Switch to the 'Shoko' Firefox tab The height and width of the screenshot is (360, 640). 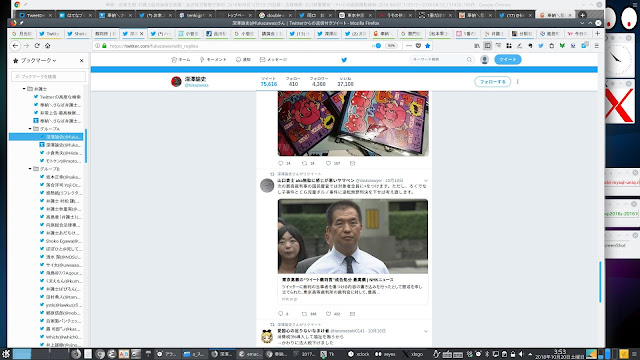(x=77, y=33)
